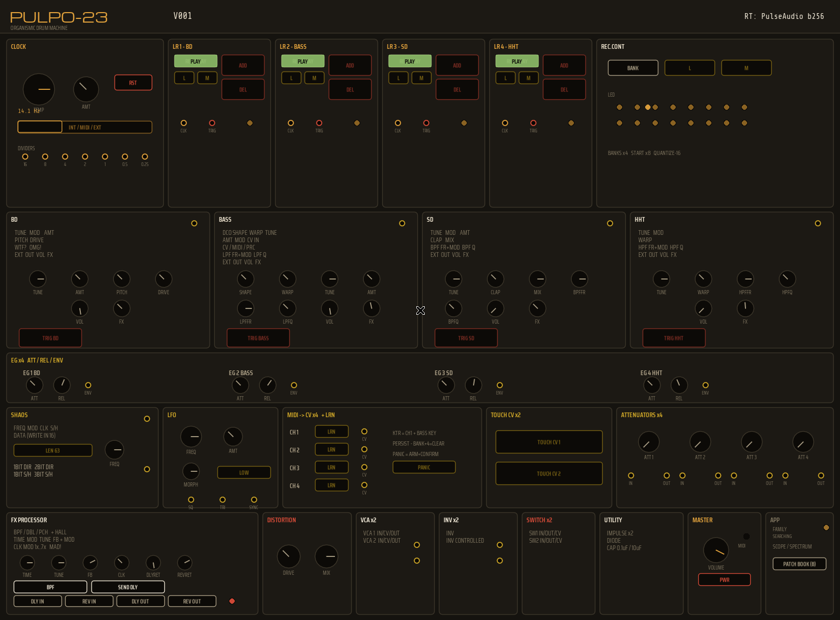Click the CLK jack of LR1 - BD

184,123
